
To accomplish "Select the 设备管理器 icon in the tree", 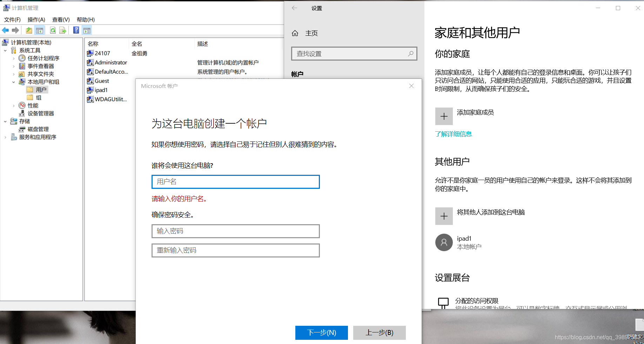I will 22,113.
